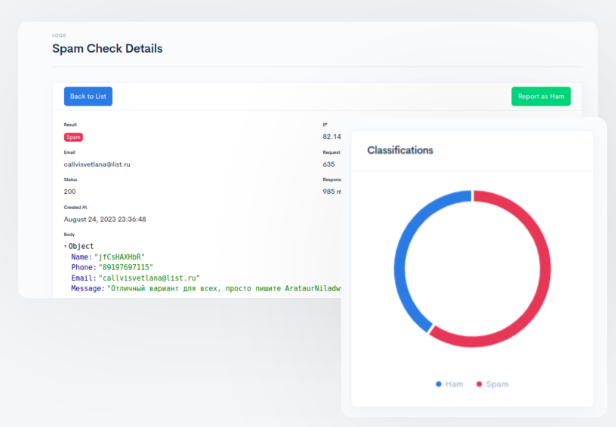The image size is (616, 427).
Task: Click the LOGS breadcrumb label
Action: 58,34
